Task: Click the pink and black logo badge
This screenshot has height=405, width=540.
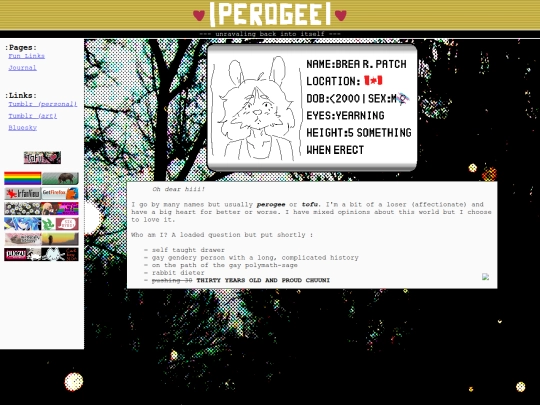Action: pos(22,254)
